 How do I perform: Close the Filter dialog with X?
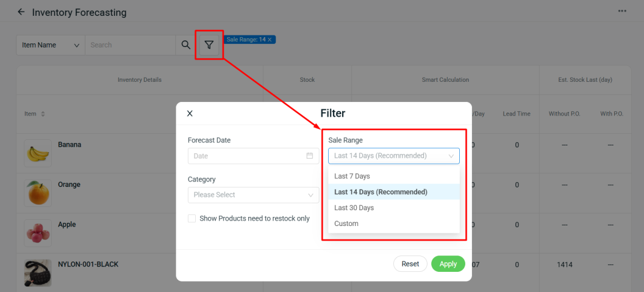click(190, 114)
